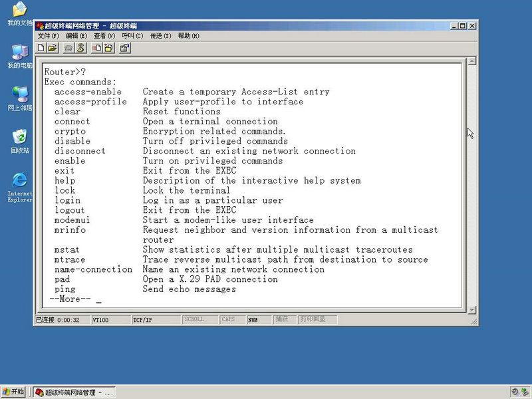Image resolution: width=532 pixels, height=399 pixels.
Task: Click the --More-- prompt in terminal
Action: (70, 299)
